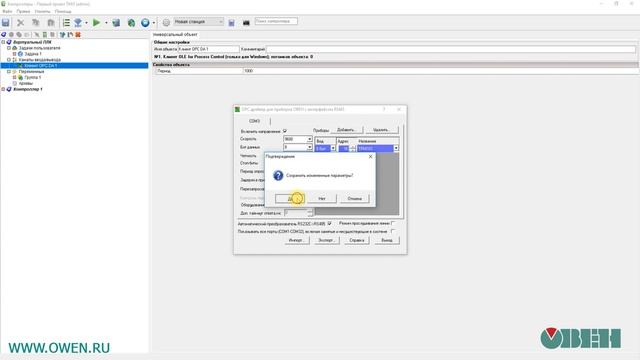This screenshot has height=360, width=640.
Task: Click the blue building icon after Play
Action: tap(116, 23)
